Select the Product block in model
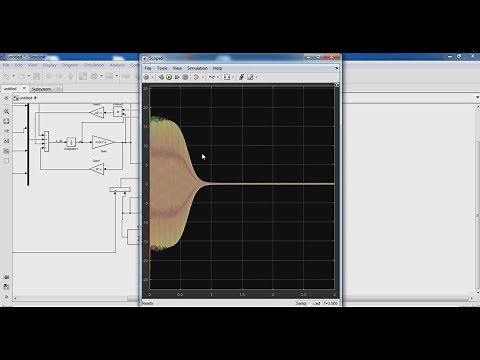The width and height of the screenshot is (480, 360). point(118,112)
